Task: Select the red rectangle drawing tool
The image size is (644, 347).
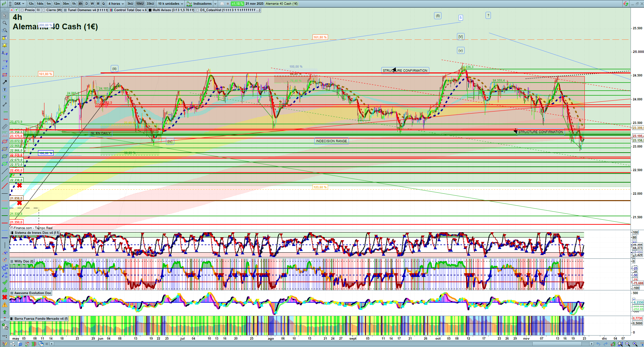Action: tap(5, 75)
